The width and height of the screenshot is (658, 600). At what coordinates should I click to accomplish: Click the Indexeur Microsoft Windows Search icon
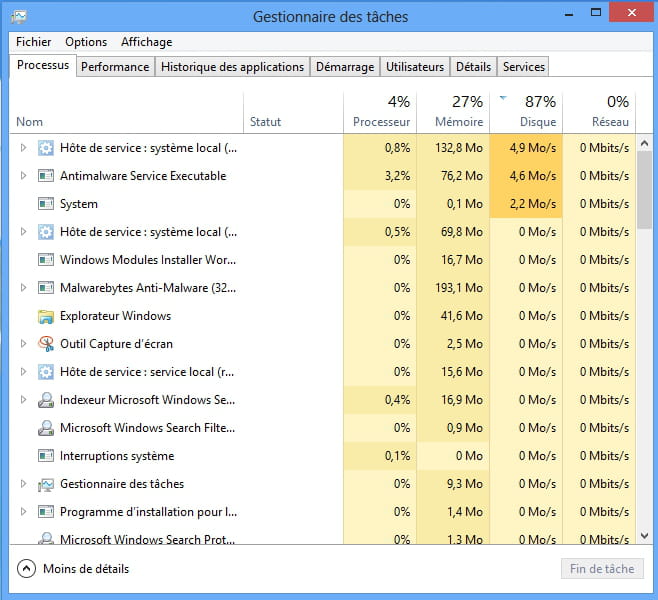click(x=45, y=400)
